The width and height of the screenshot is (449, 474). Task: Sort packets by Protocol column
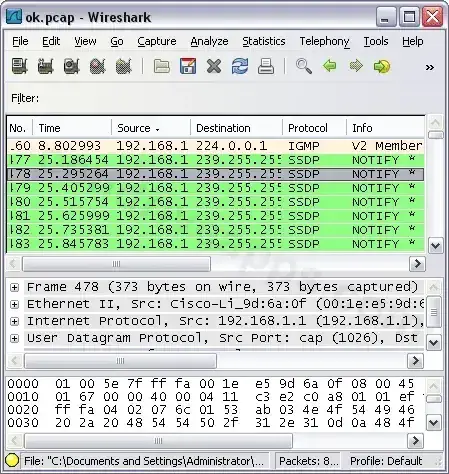(x=315, y=128)
